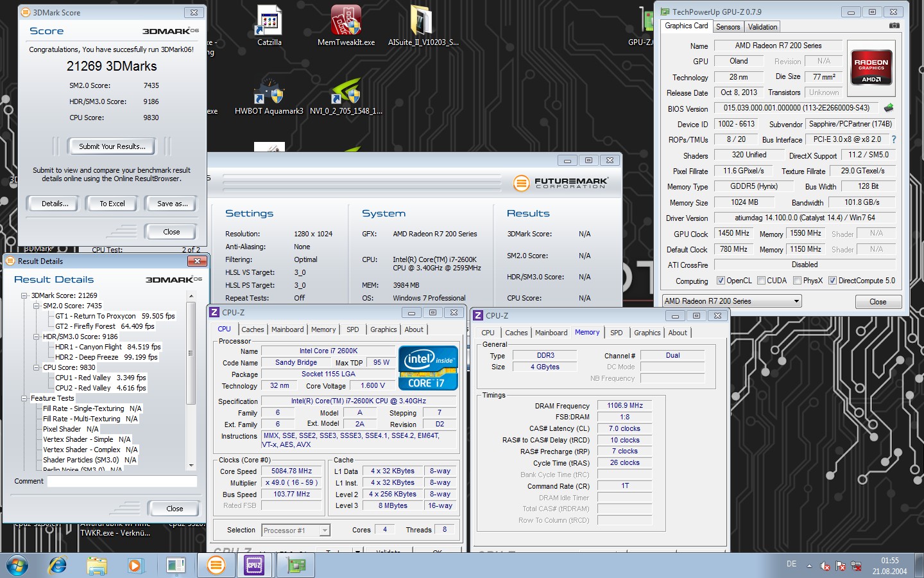924x578 pixels.
Task: Open Windows Media Player from the taskbar
Action: (x=135, y=565)
